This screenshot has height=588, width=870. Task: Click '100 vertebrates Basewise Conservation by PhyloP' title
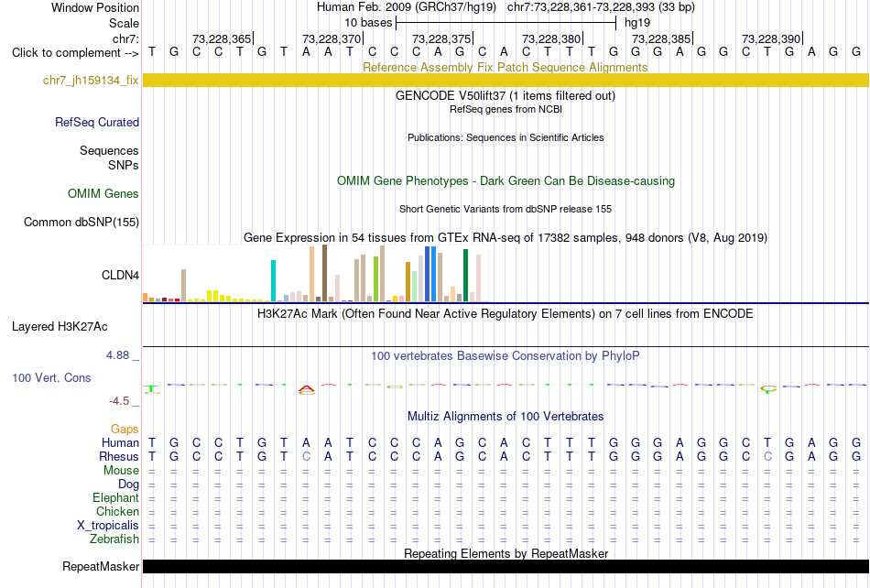pyautogui.click(x=506, y=355)
